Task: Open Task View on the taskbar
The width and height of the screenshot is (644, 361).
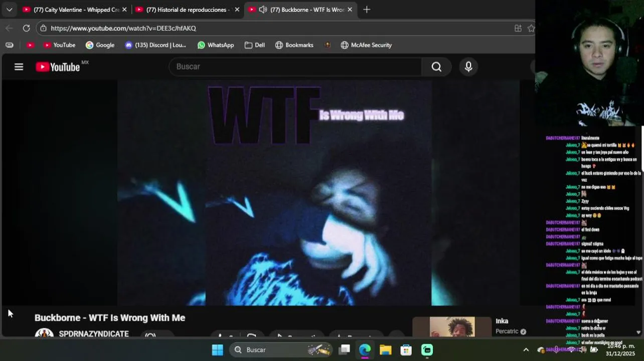Action: coord(345,350)
